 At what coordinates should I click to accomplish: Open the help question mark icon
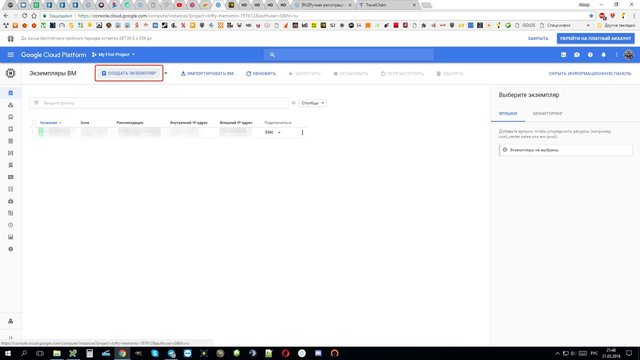tap(590, 55)
